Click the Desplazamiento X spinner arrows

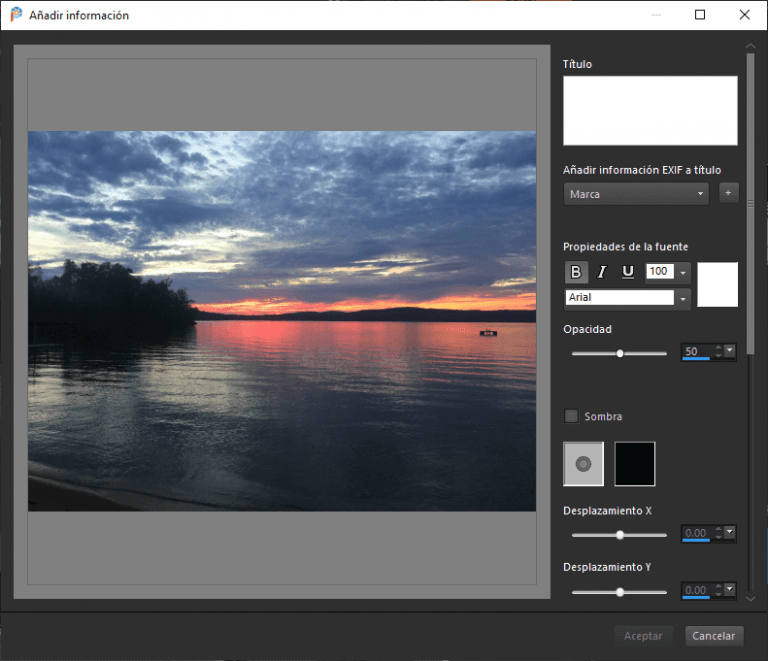(x=718, y=533)
